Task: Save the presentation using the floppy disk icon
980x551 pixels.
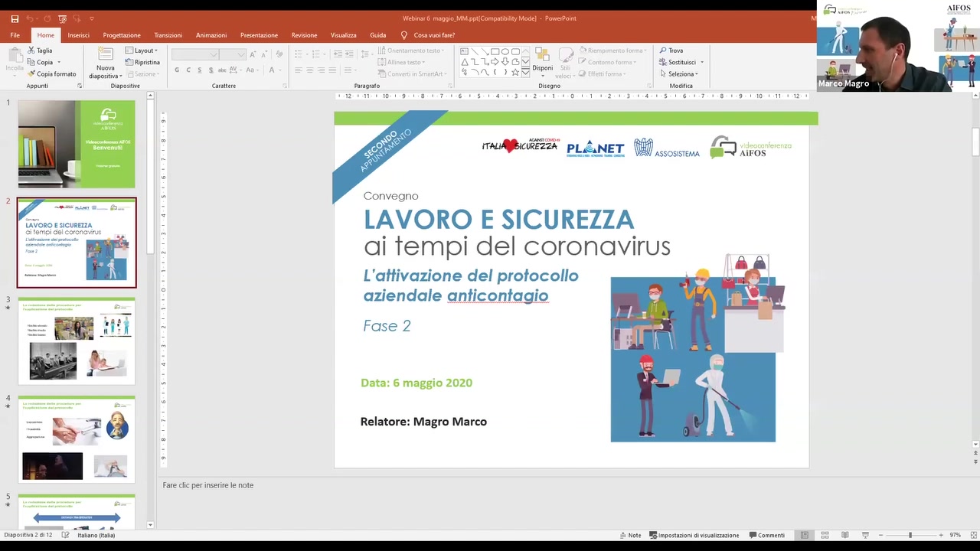Action: pos(15,18)
